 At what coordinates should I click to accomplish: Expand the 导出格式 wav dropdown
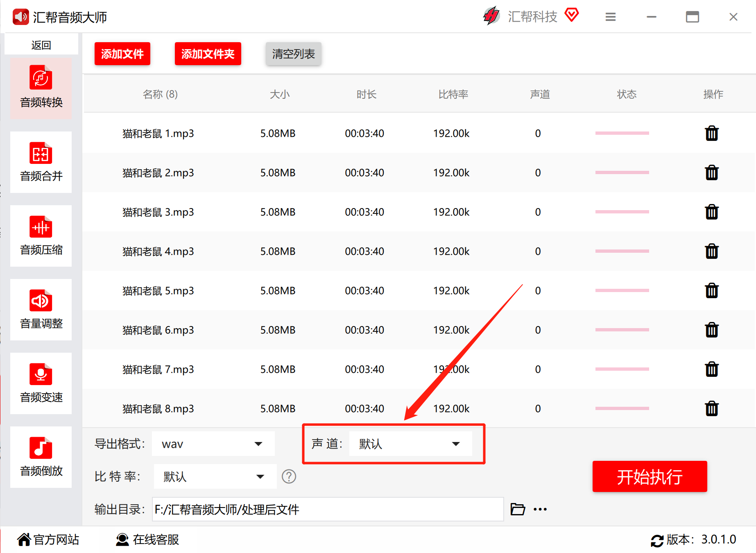[x=213, y=444]
